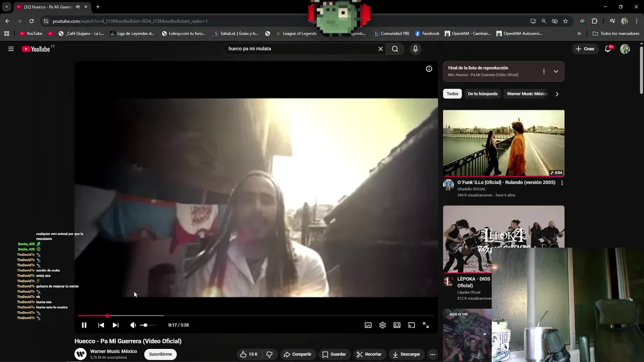Open the YouTube bookmark

click(x=31, y=34)
